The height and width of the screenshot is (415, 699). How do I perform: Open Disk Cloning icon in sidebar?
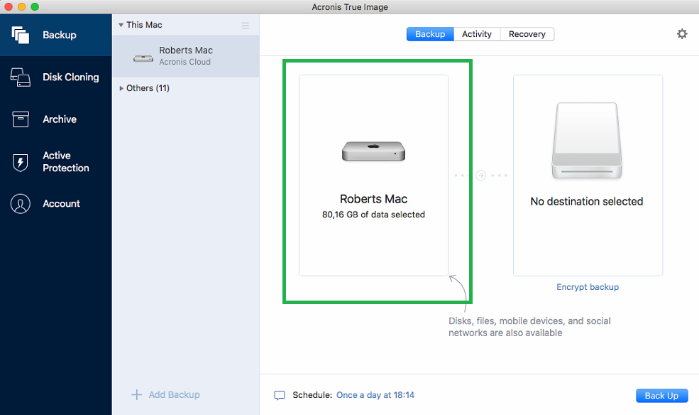[21, 77]
